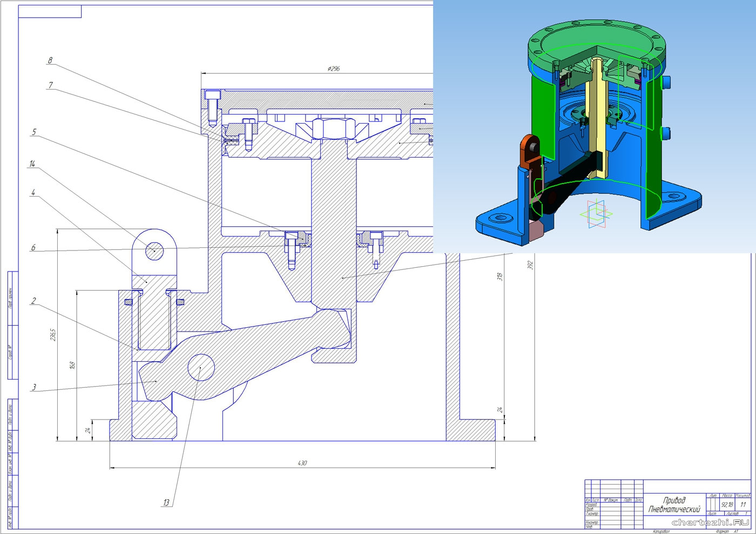Click the ø296 diameter dimension
The width and height of the screenshot is (756, 534).
[x=333, y=69]
